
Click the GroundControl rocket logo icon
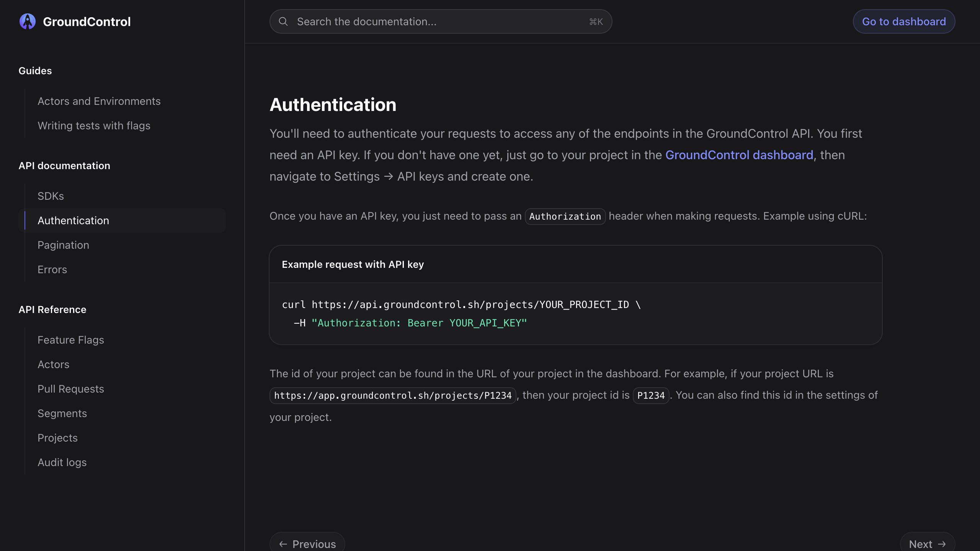pos(28,21)
